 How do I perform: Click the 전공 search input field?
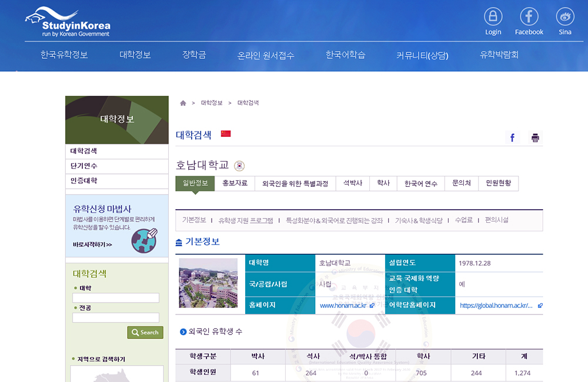116,317
